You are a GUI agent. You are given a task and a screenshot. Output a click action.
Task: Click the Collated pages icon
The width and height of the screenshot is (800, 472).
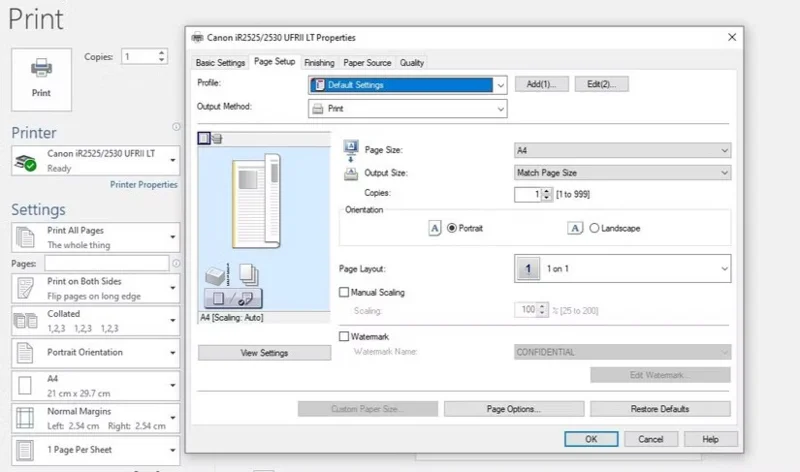click(x=26, y=321)
